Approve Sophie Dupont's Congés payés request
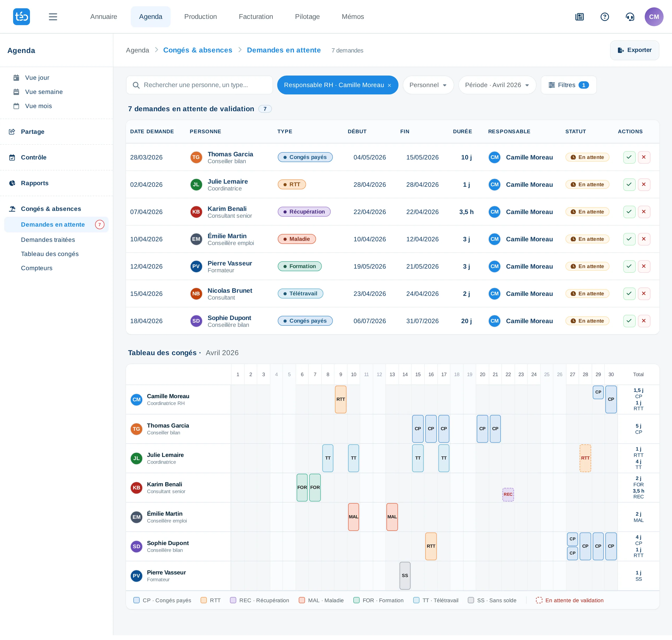672x640 pixels. [629, 321]
